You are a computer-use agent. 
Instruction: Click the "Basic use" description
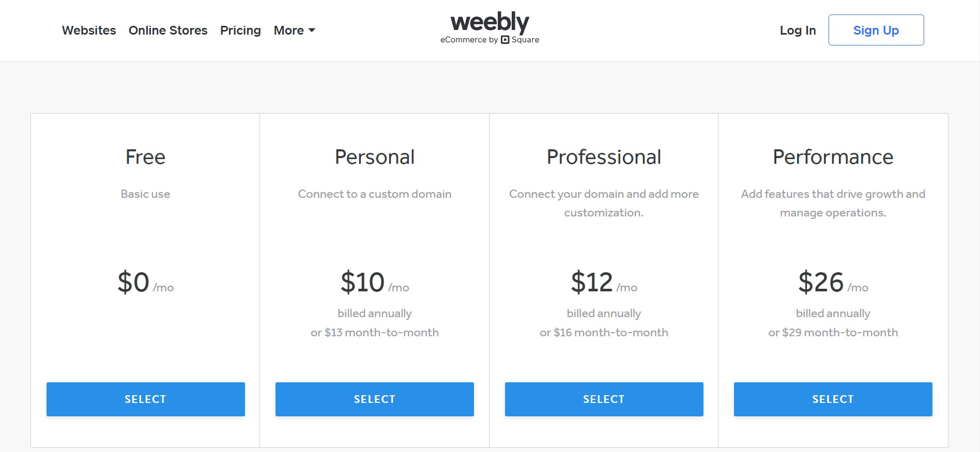coord(145,194)
